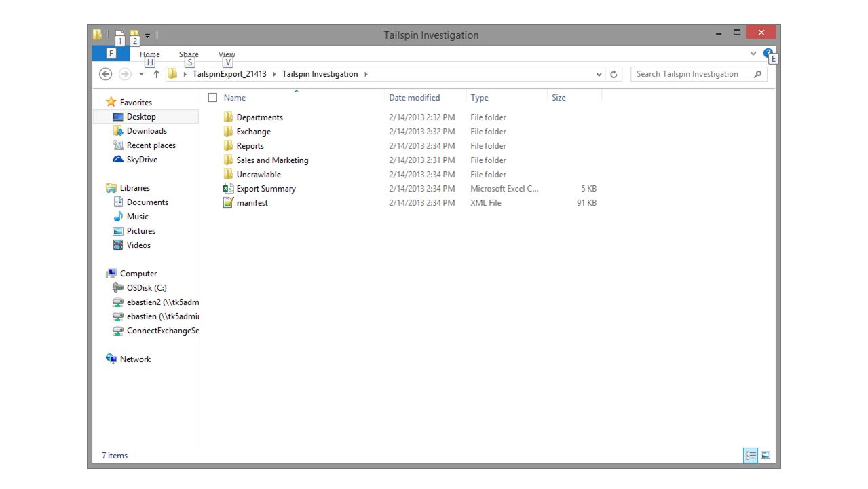868x489 pixels.
Task: Open the Documents library in the sidebar
Action: [147, 202]
